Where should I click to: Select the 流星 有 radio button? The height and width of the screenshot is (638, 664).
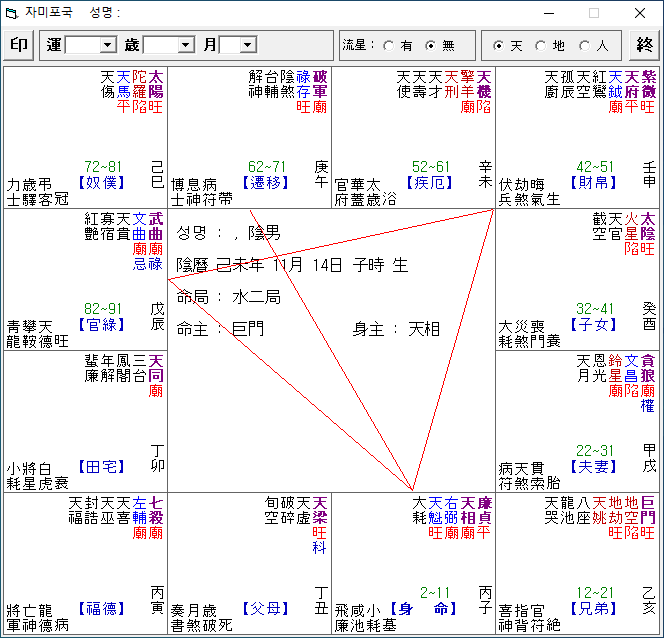pos(388,46)
